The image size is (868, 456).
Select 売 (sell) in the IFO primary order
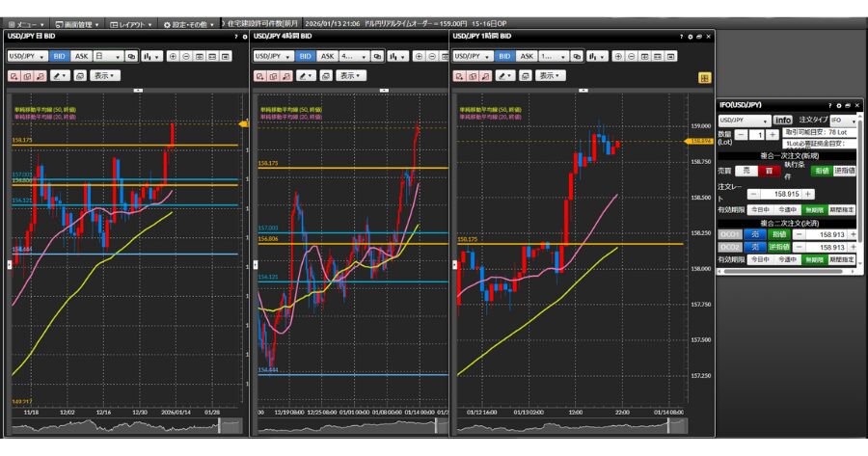pos(746,171)
